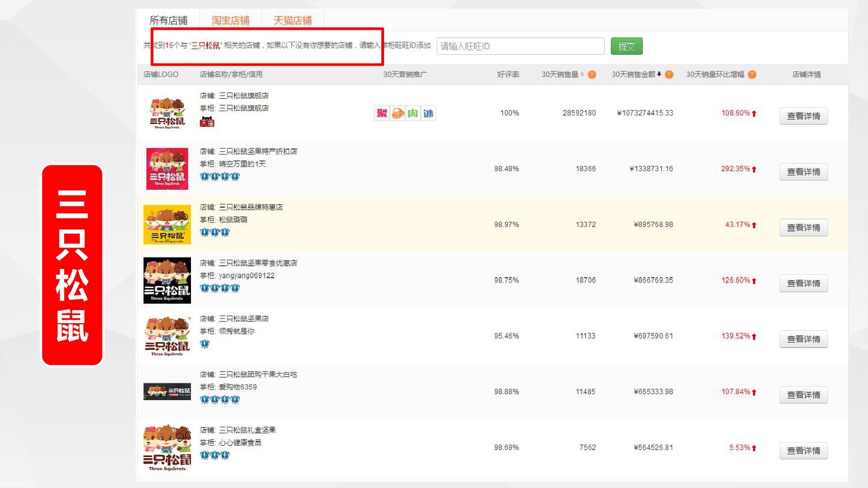Screen dimensions: 868x488
Task: Open help icon beside 30天销量环比增幅
Action: click(x=752, y=75)
